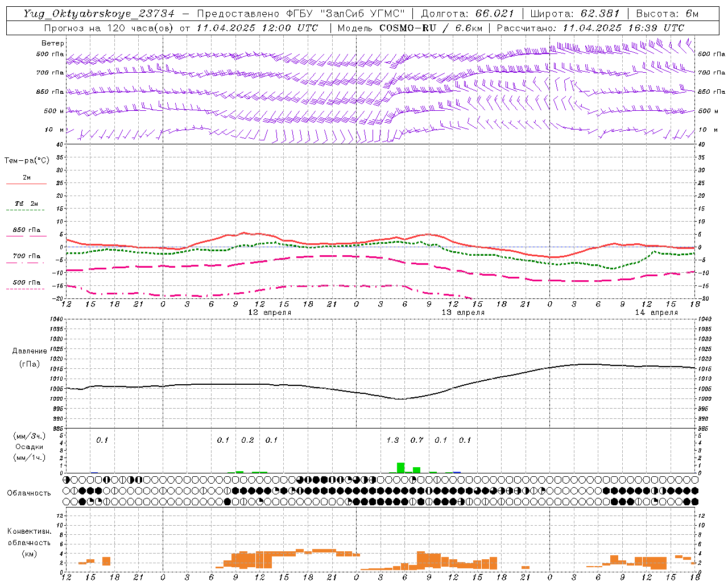Click the 12 апреля date label
The height and width of the screenshot is (582, 728).
[270, 313]
